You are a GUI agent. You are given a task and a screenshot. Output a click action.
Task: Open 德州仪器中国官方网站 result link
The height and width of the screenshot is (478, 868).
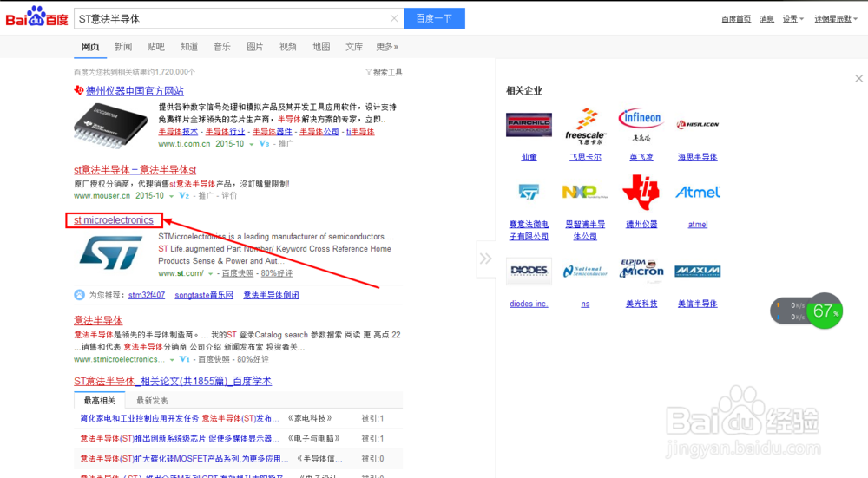135,91
